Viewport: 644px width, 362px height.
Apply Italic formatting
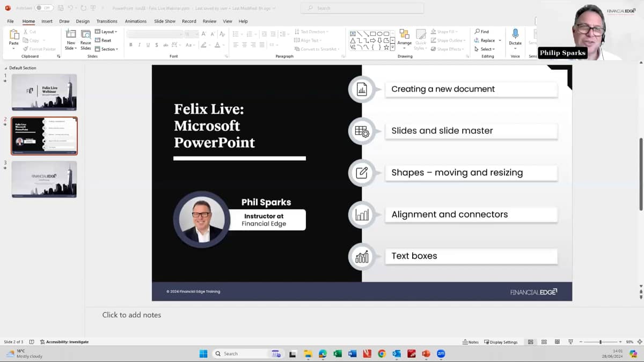click(x=139, y=45)
